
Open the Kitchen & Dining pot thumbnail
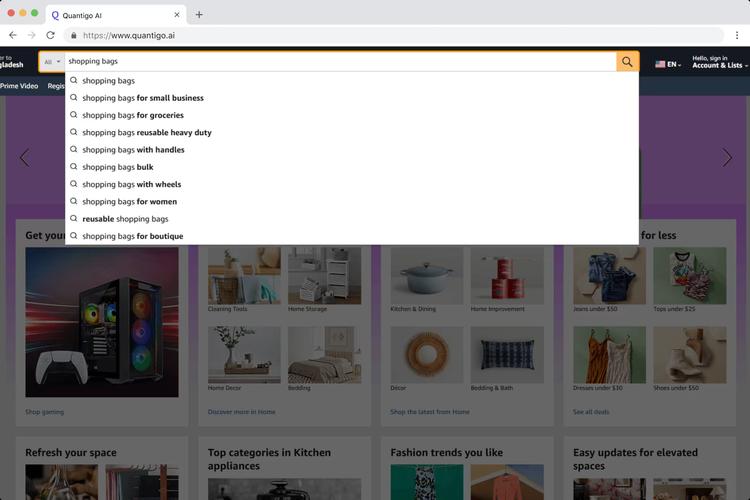[427, 276]
